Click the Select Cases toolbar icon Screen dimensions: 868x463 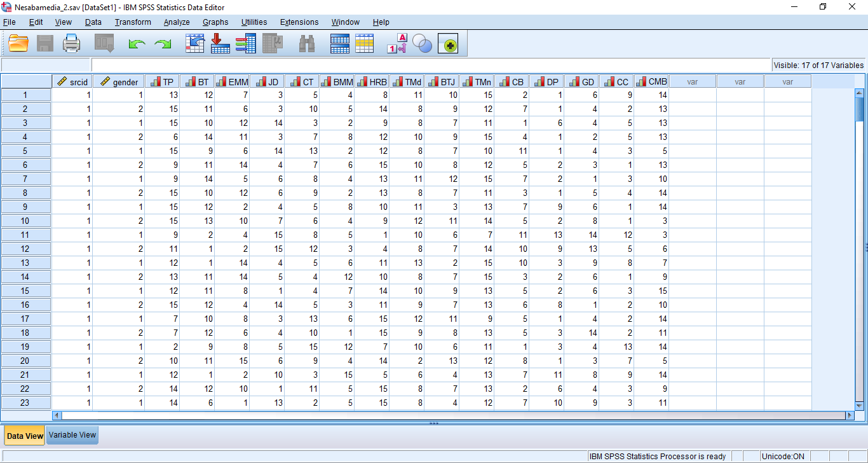pos(365,43)
